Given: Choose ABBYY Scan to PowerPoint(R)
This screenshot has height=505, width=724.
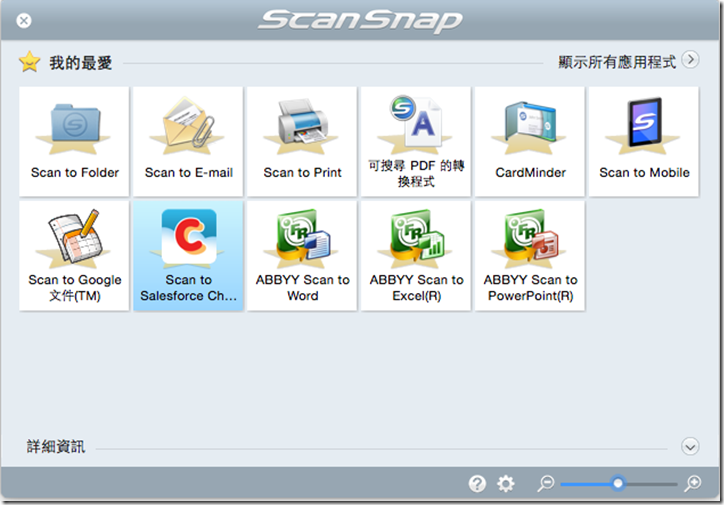Looking at the screenshot, I should click(530, 255).
